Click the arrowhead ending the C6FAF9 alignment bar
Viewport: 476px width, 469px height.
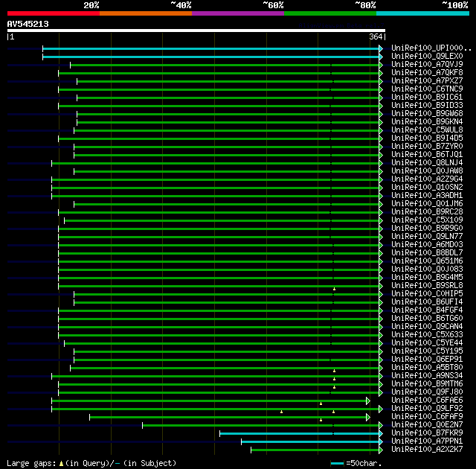click(x=368, y=418)
